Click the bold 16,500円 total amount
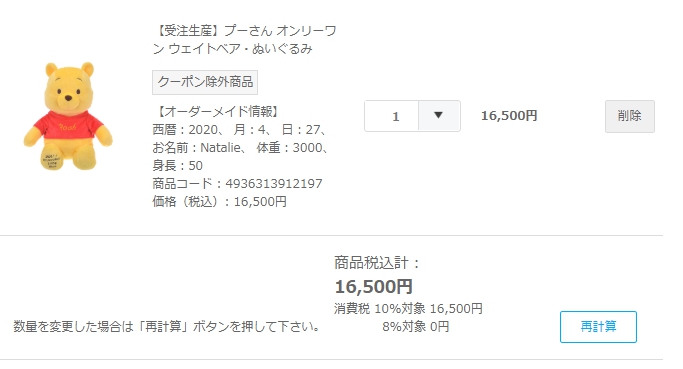 click(373, 287)
